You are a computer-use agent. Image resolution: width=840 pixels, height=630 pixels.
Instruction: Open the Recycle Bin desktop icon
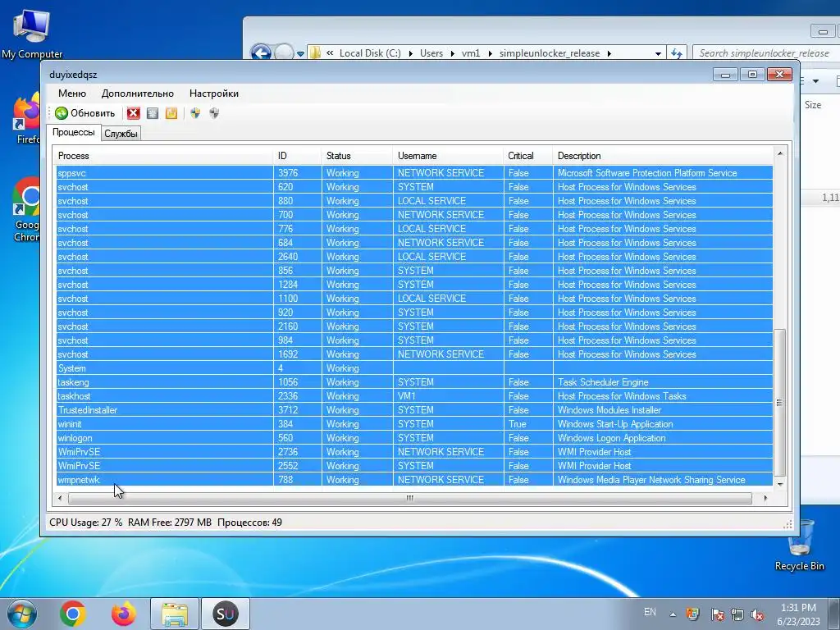(799, 546)
